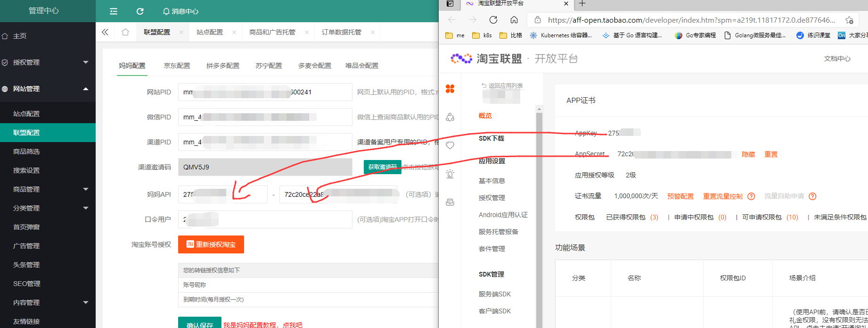Switch to the 拼多多配置 tab
The height and width of the screenshot is (328, 868).
coord(223,66)
